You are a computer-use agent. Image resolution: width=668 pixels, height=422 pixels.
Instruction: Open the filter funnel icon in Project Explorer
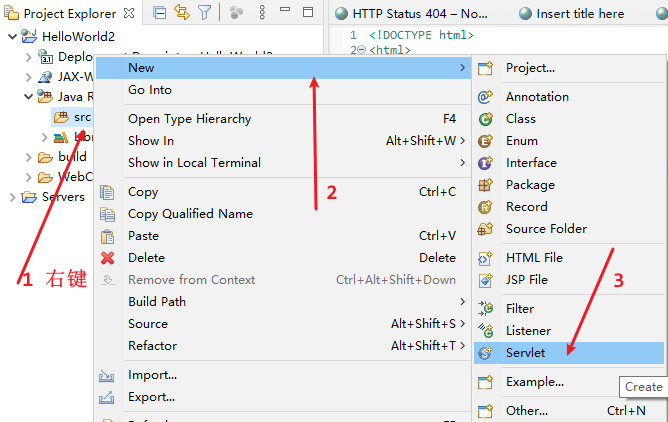pyautogui.click(x=204, y=13)
